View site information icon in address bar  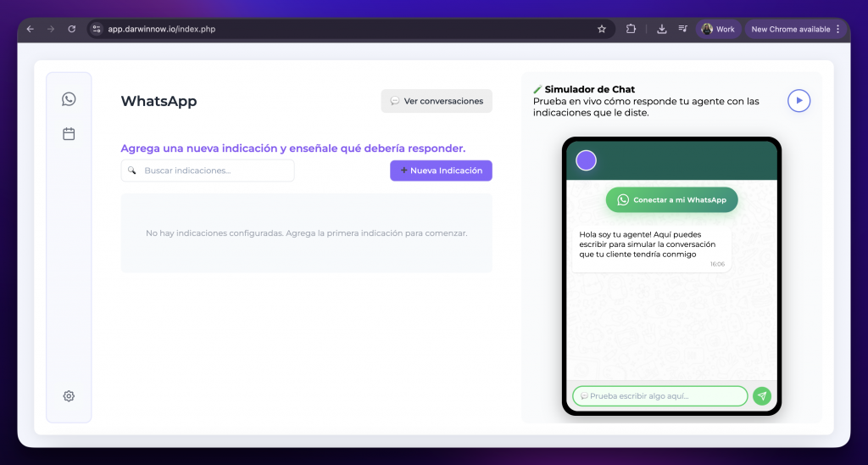[x=97, y=29]
